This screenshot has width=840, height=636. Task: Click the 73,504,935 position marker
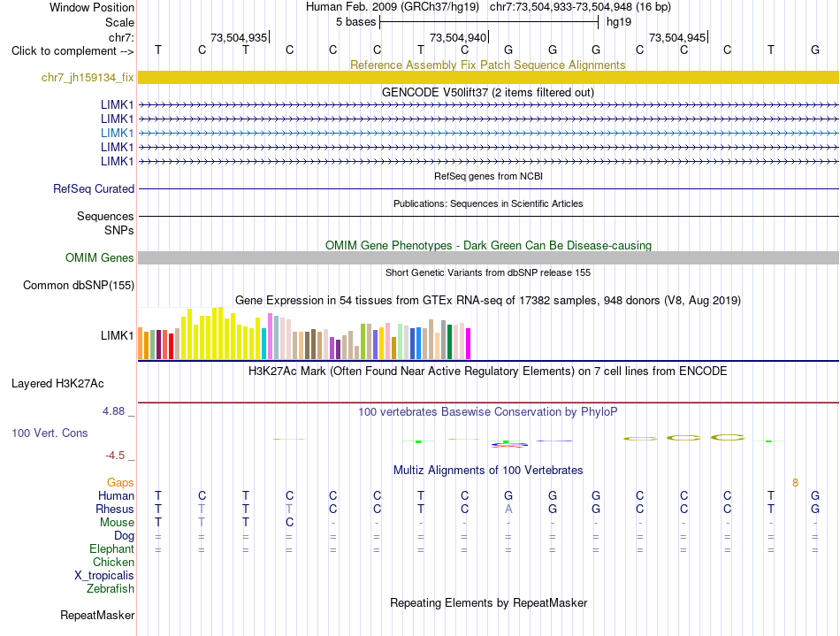(239, 37)
